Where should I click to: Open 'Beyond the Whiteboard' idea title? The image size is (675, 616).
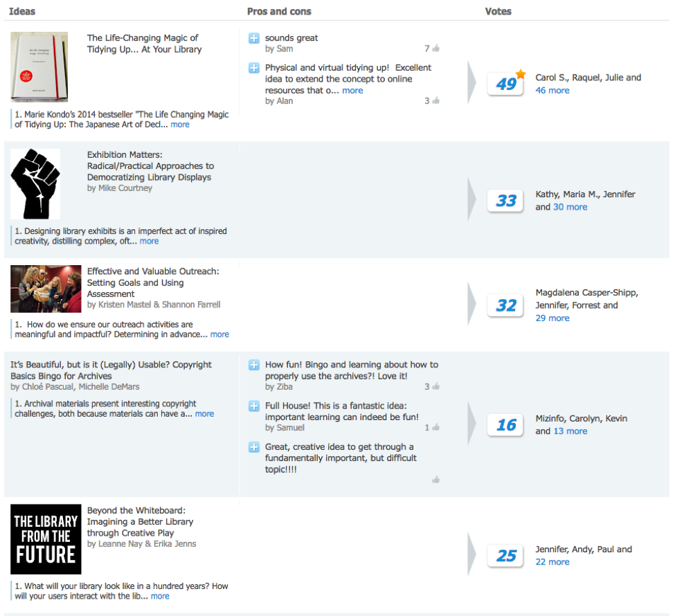pos(141,522)
